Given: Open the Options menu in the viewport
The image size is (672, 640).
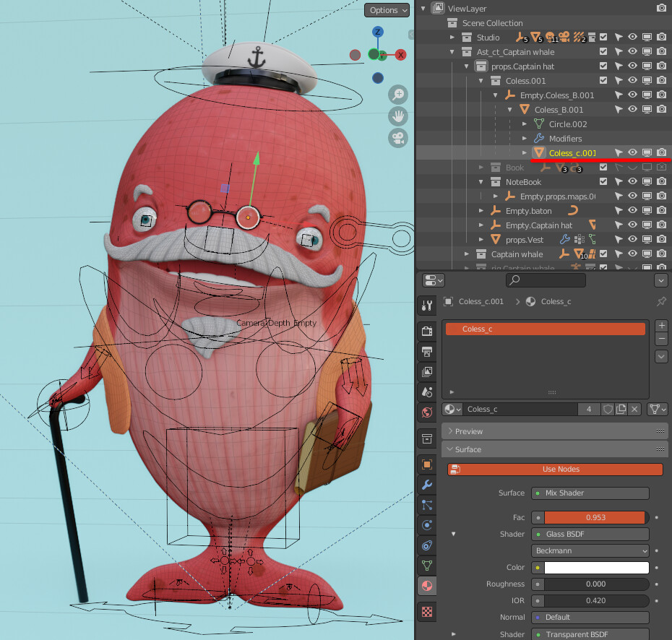Looking at the screenshot, I should click(387, 10).
